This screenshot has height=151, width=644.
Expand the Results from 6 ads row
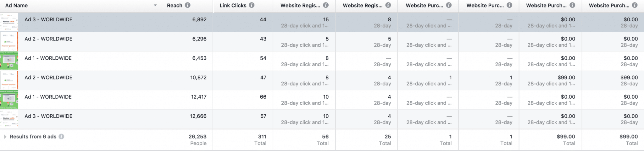click(5, 137)
